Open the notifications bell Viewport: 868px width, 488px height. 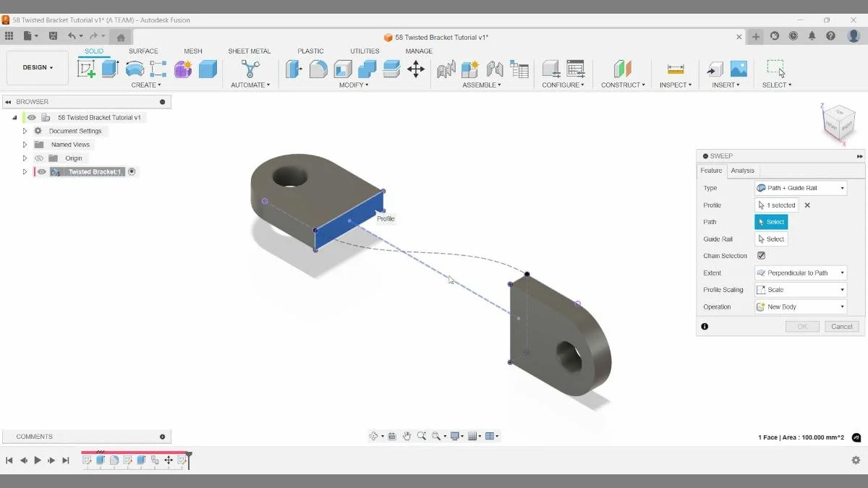(812, 36)
